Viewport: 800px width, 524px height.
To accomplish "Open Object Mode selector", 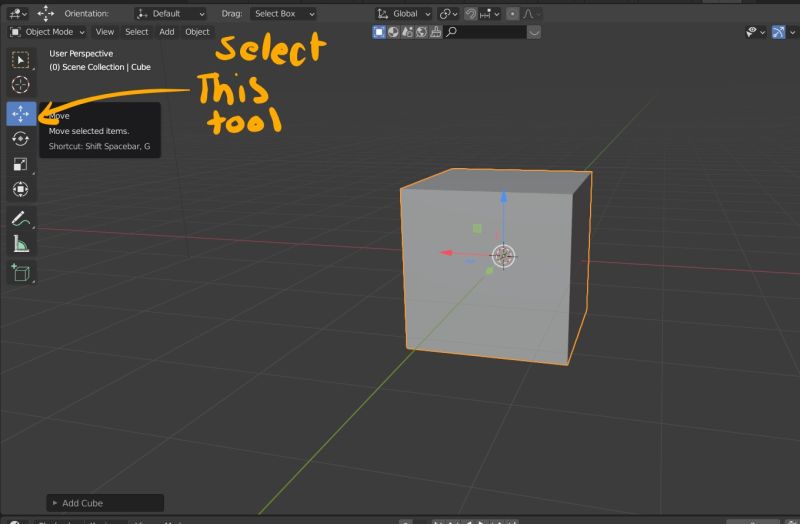I will [x=47, y=32].
